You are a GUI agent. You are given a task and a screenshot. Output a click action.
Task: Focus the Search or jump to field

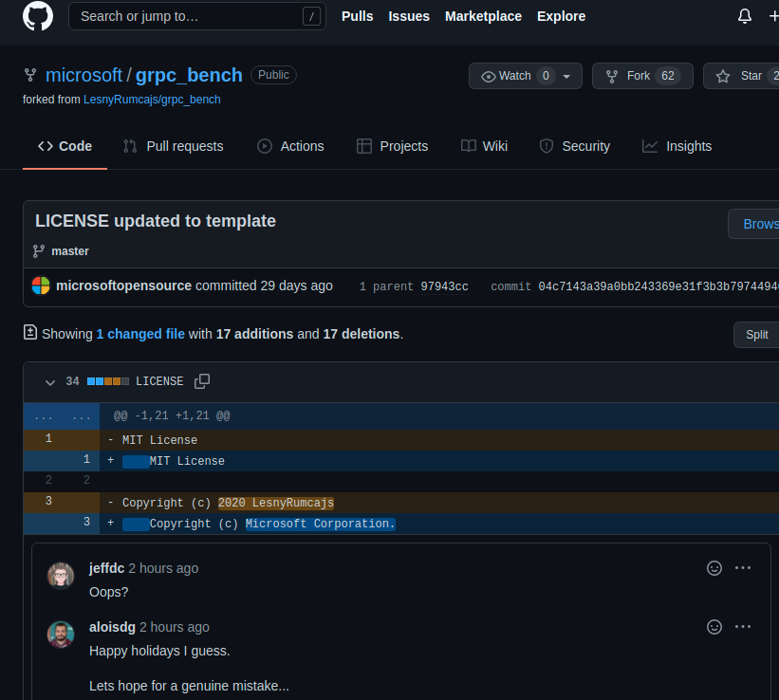197,16
